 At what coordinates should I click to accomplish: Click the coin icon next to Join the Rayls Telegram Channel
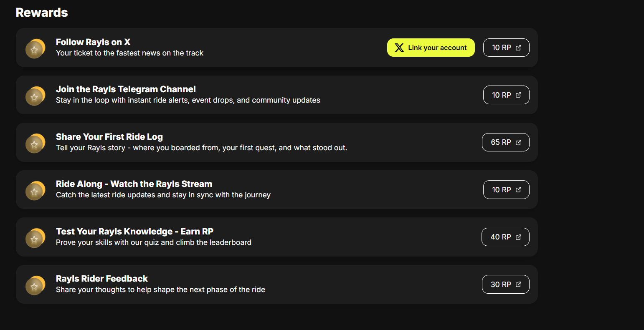(x=35, y=96)
